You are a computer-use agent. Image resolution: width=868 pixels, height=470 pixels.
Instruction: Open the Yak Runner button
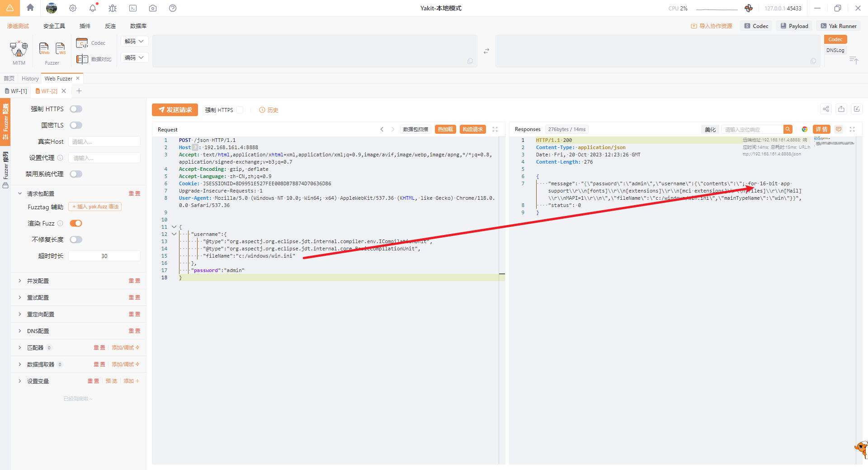coord(839,26)
